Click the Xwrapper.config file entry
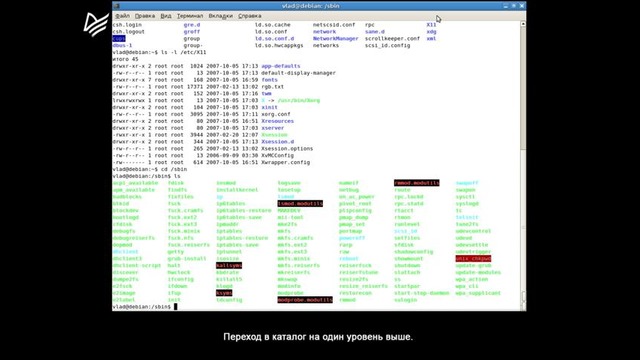This screenshot has height=360, width=640. (x=286, y=162)
